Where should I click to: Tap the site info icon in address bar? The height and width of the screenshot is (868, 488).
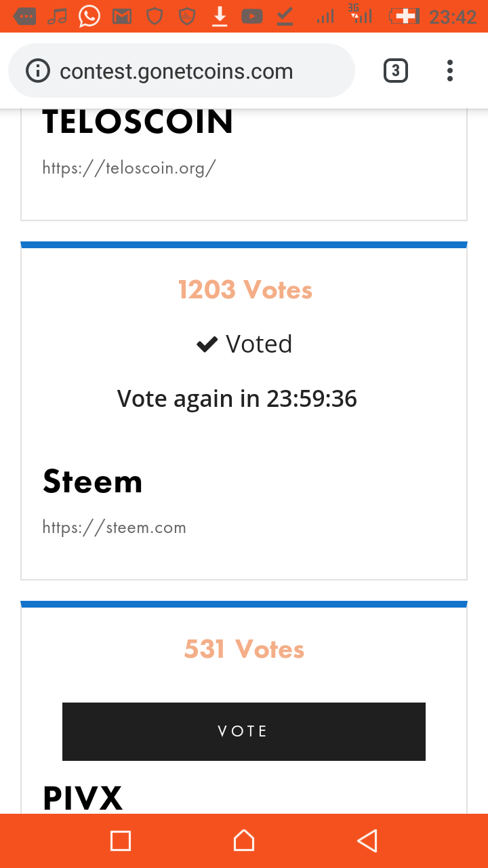click(38, 71)
